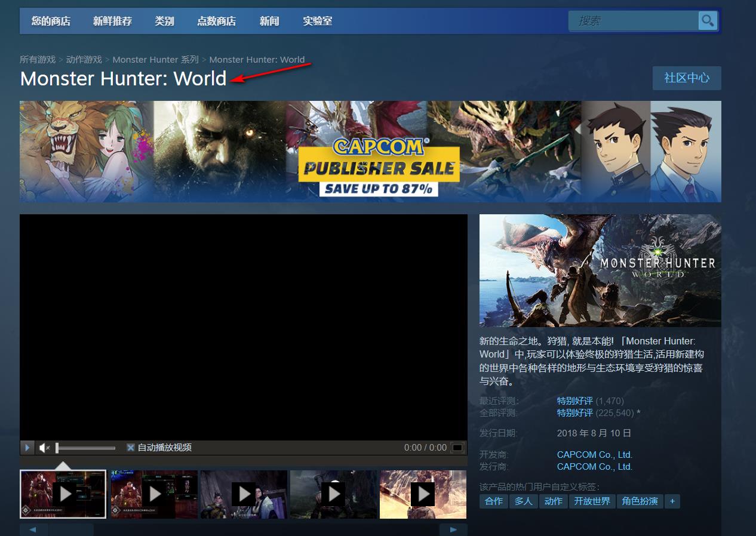Click the thumbnail strip right arrow
This screenshot has height=536, width=756.
pyautogui.click(x=453, y=529)
